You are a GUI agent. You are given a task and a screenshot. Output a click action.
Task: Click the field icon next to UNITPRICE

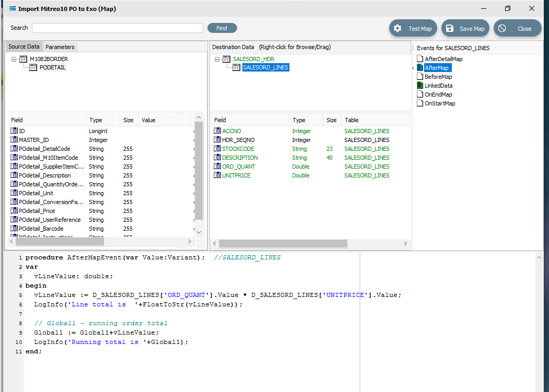click(217, 175)
